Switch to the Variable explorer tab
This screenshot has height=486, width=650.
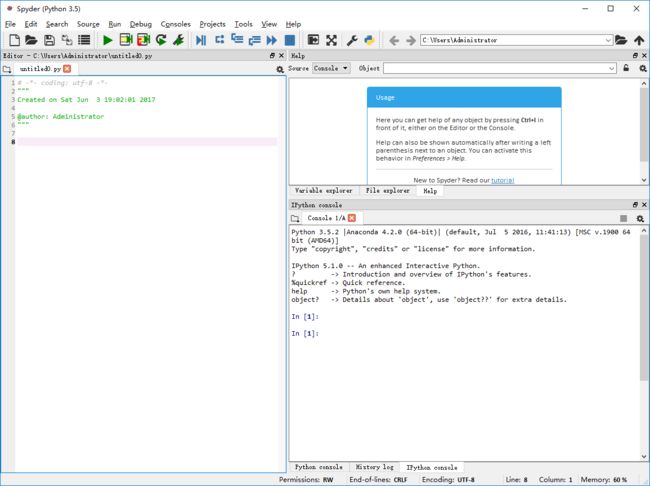click(x=324, y=191)
